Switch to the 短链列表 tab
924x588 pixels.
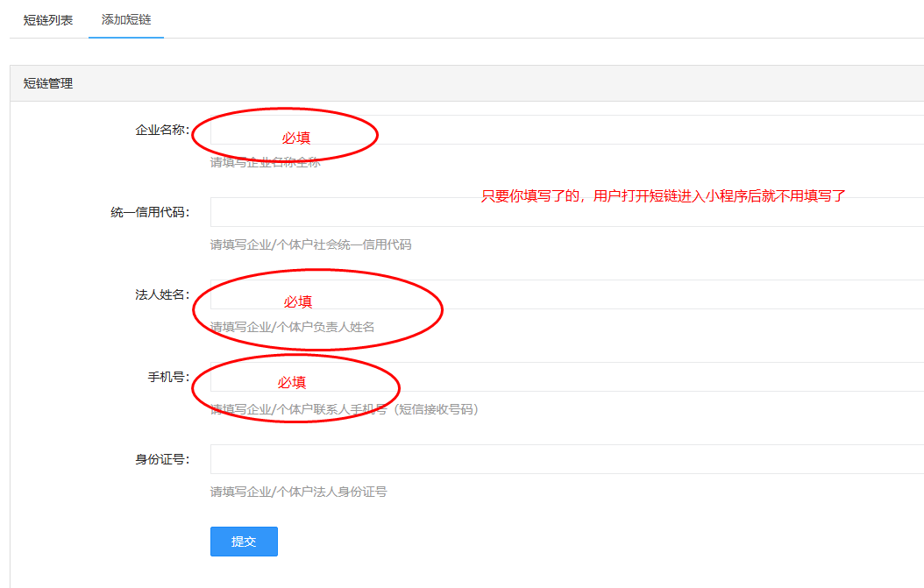click(48, 20)
